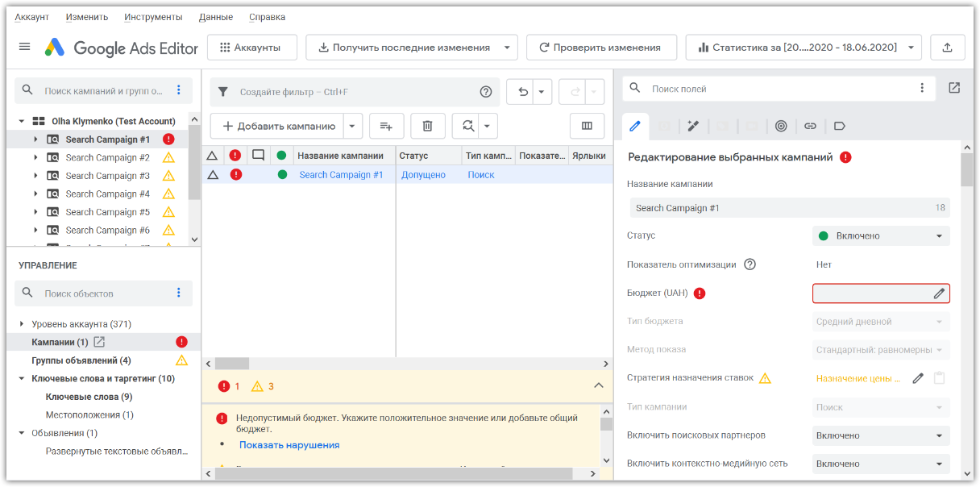Click Получить последние изменения button
The image size is (980, 487).
point(402,48)
